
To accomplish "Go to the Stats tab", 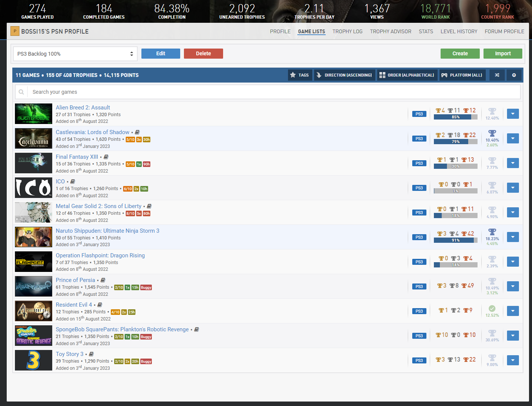I will coord(426,31).
